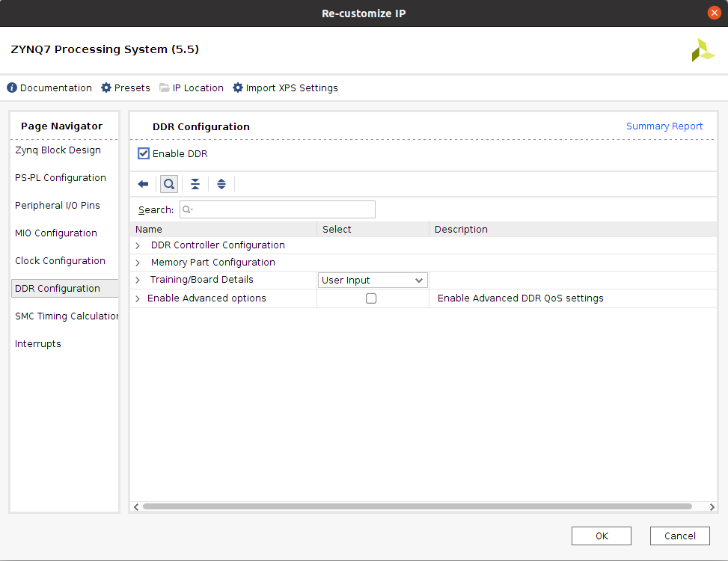Open the User Input dropdown
Viewport: 728px width, 561px height.
point(373,280)
